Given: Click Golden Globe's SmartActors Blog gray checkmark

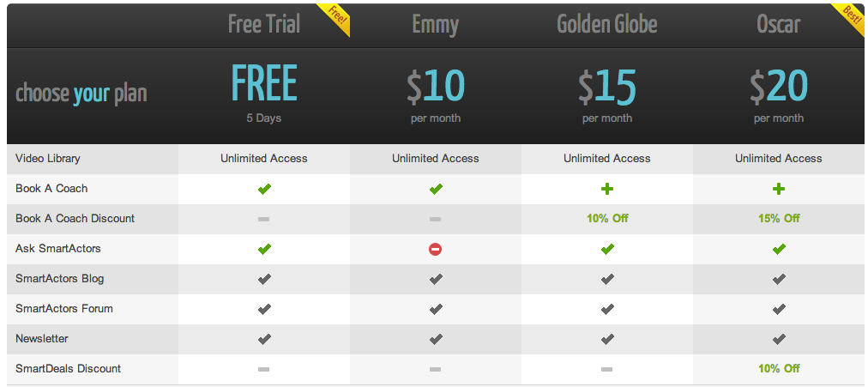Looking at the screenshot, I should tap(607, 279).
